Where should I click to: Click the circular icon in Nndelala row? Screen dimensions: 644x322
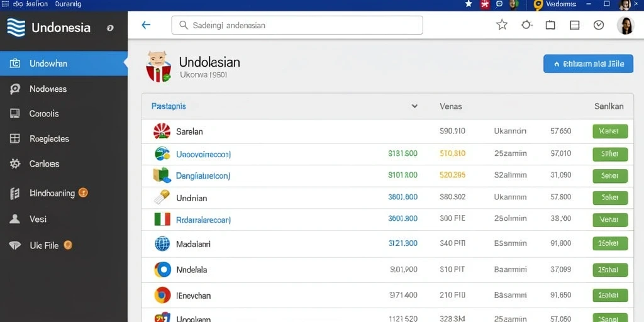tap(162, 269)
